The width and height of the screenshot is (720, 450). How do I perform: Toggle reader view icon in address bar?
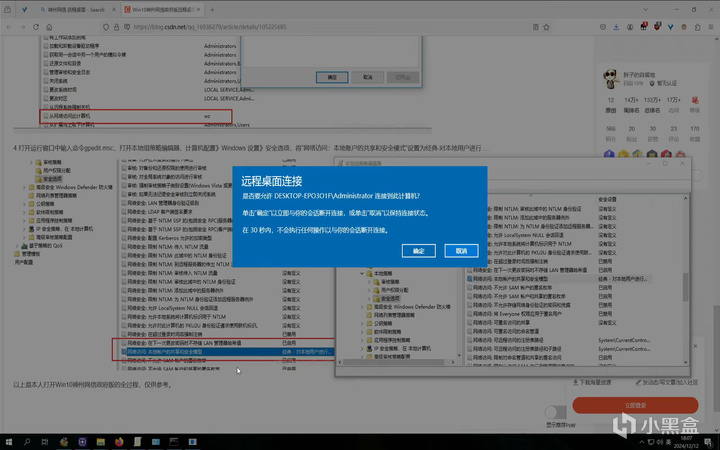coord(535,27)
